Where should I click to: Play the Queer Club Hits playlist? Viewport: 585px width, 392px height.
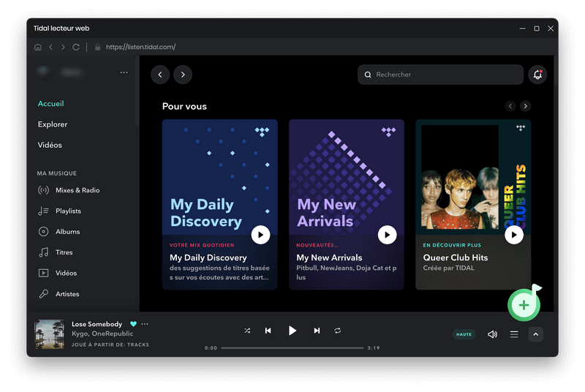tap(514, 235)
